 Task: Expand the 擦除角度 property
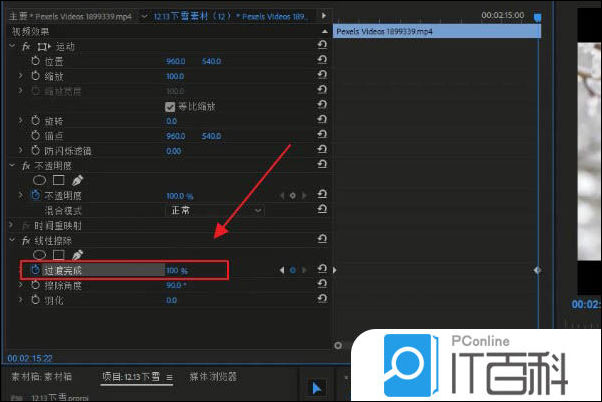[20, 285]
